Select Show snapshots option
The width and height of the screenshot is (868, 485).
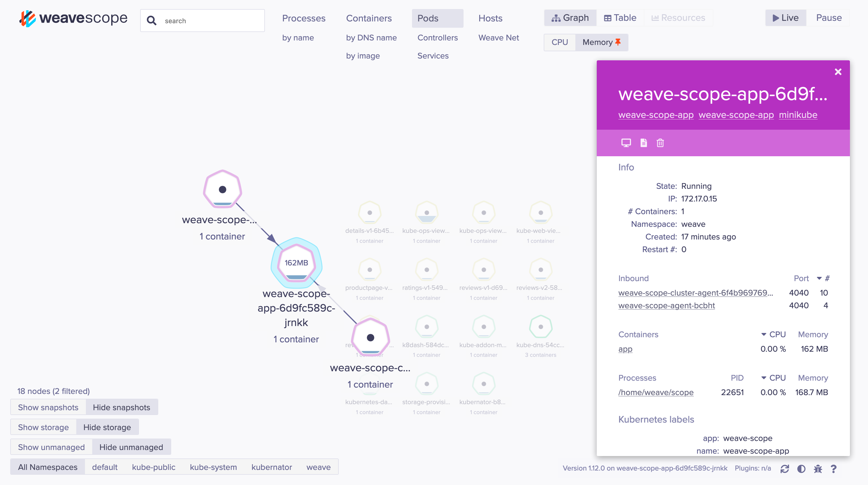click(48, 407)
